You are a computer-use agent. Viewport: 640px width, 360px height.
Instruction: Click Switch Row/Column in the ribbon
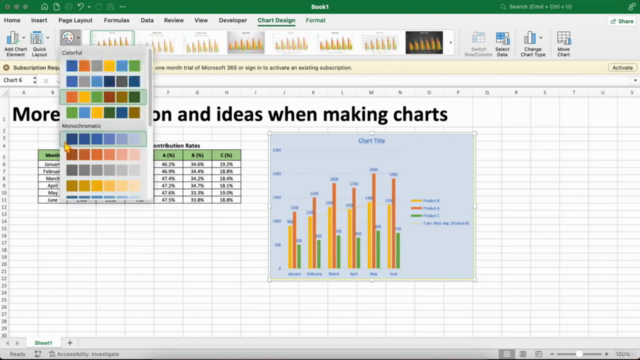coord(478,44)
